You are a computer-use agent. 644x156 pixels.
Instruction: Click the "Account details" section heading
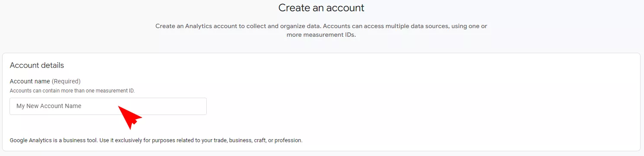(x=37, y=65)
